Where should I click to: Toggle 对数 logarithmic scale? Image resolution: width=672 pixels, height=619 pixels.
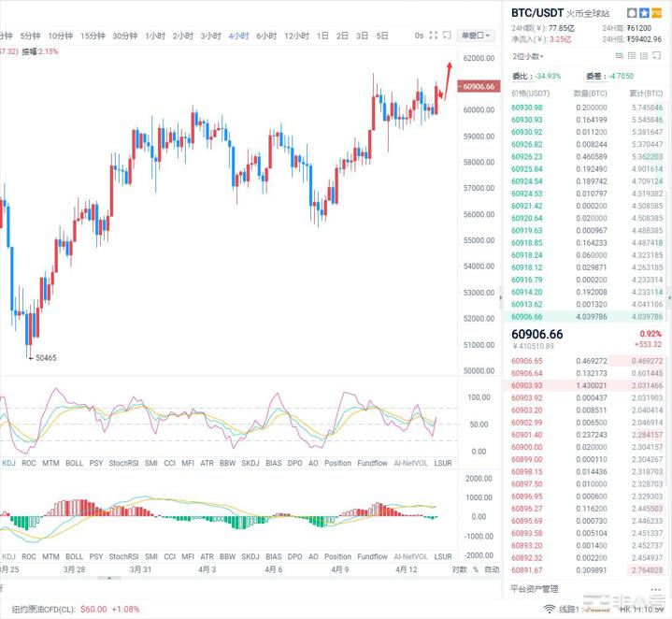tap(459, 569)
